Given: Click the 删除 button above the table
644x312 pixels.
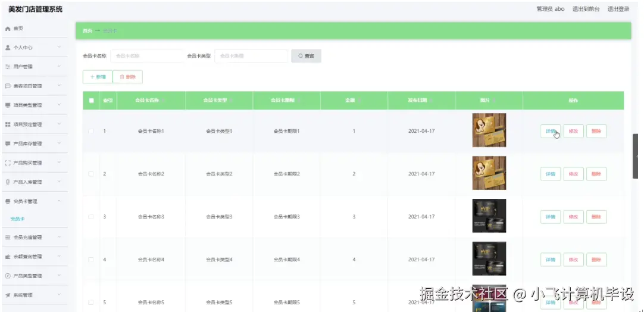Looking at the screenshot, I should click(x=128, y=77).
